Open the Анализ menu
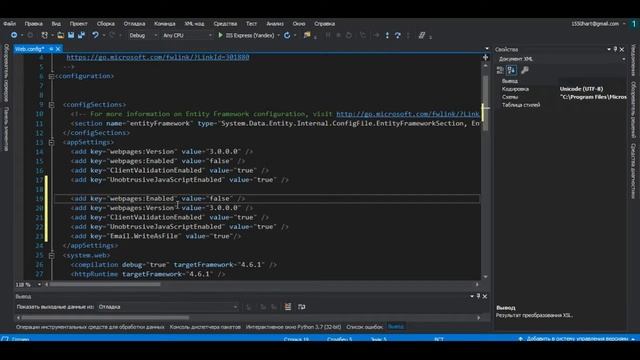The image size is (640, 360). coord(275,24)
